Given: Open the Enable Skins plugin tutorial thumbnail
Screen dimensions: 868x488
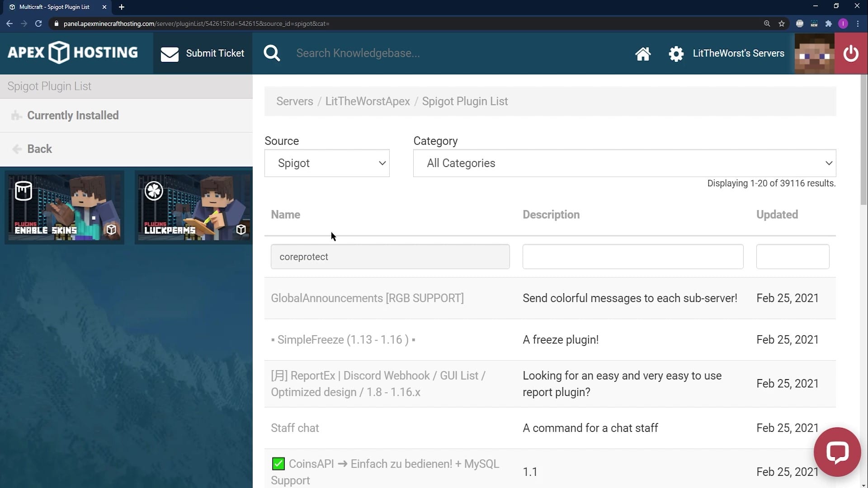Looking at the screenshot, I should click(65, 207).
